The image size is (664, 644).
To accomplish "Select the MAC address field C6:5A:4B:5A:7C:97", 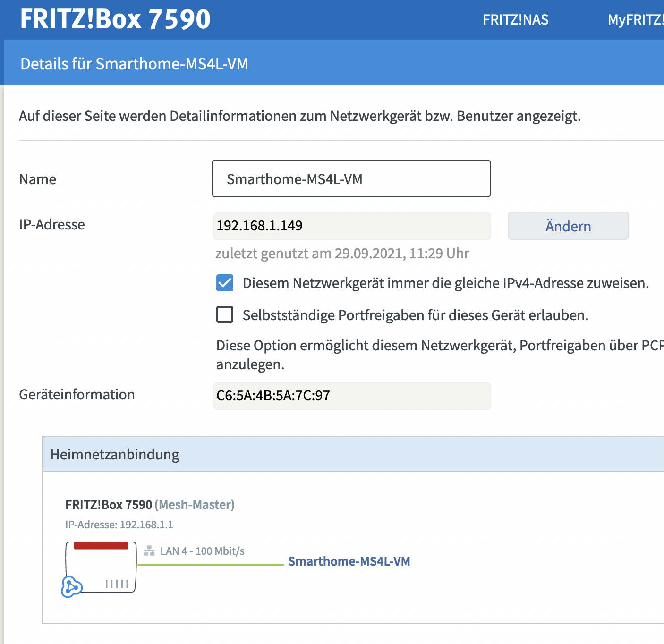I will tap(352, 396).
